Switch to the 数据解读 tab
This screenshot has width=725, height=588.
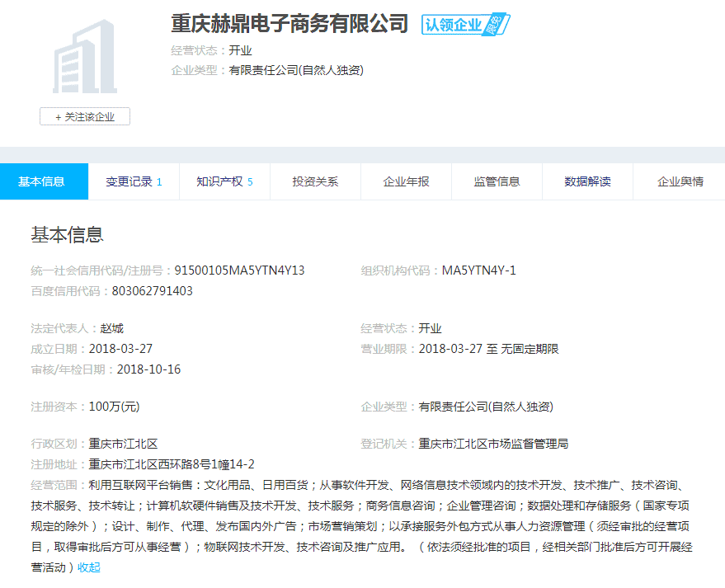tap(587, 181)
